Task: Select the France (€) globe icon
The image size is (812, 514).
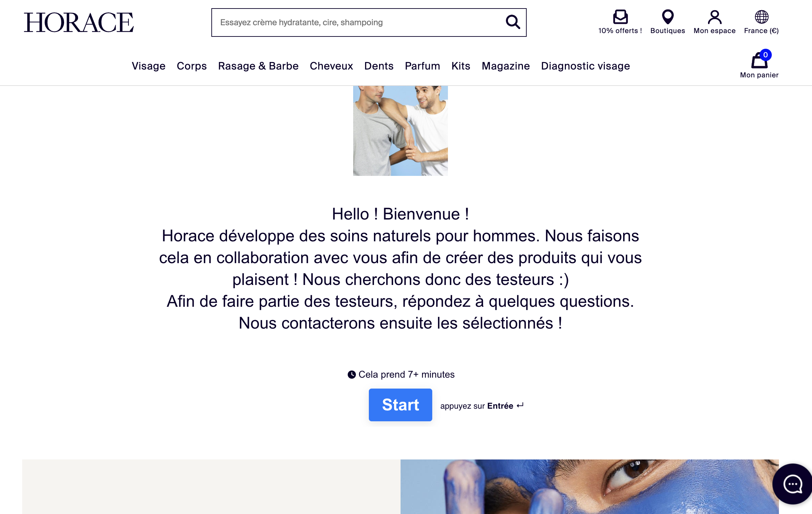Action: [x=761, y=17]
